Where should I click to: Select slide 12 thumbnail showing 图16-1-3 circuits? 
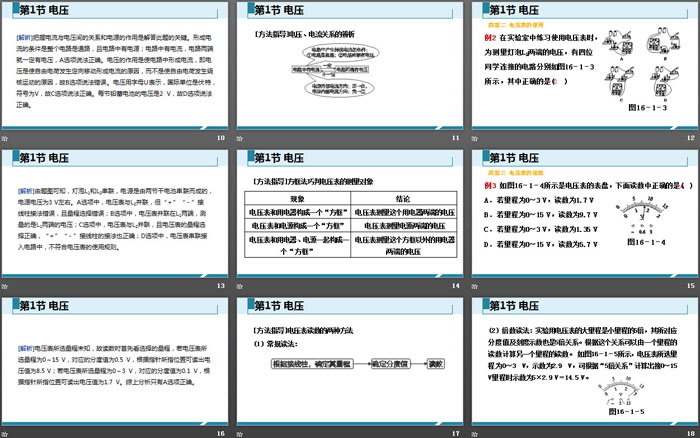[585, 66]
